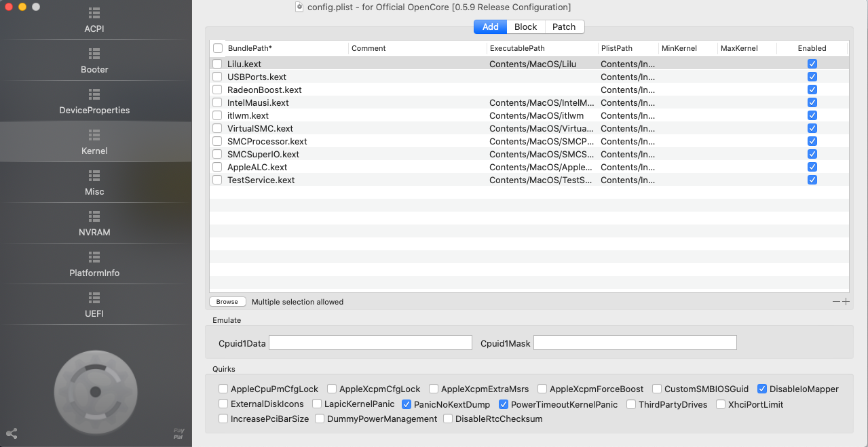Enable the AppleXcpmExtraMsrs quirk

434,389
